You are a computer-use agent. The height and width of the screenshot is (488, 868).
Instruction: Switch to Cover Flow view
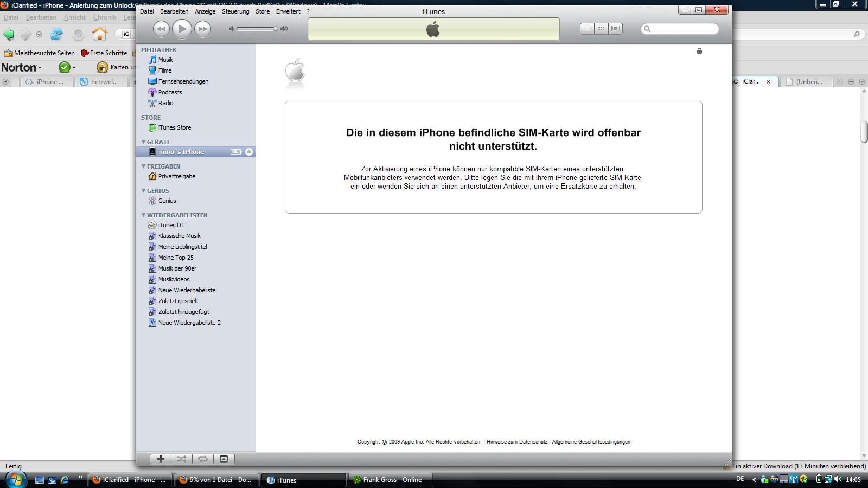tap(615, 29)
